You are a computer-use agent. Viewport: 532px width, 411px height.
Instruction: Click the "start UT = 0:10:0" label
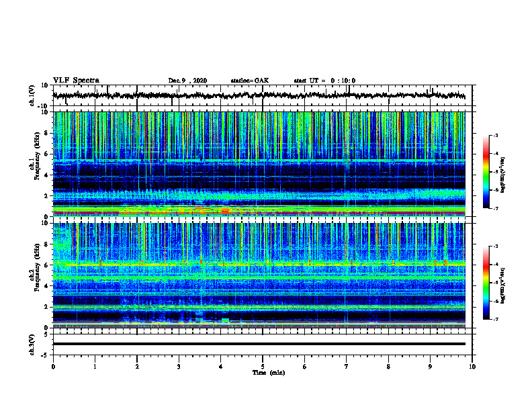[324, 81]
